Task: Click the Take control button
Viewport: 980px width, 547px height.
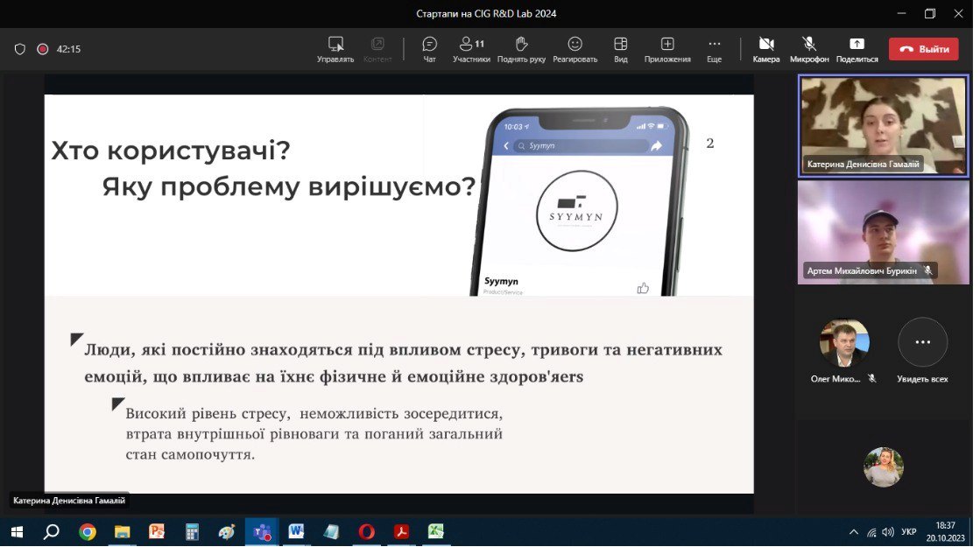Action: tap(335, 49)
